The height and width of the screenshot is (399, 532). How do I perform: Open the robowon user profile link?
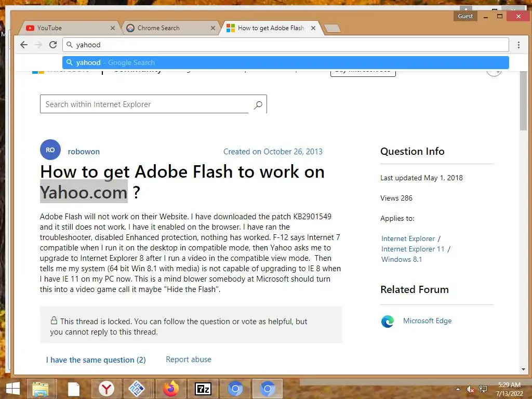tap(84, 152)
